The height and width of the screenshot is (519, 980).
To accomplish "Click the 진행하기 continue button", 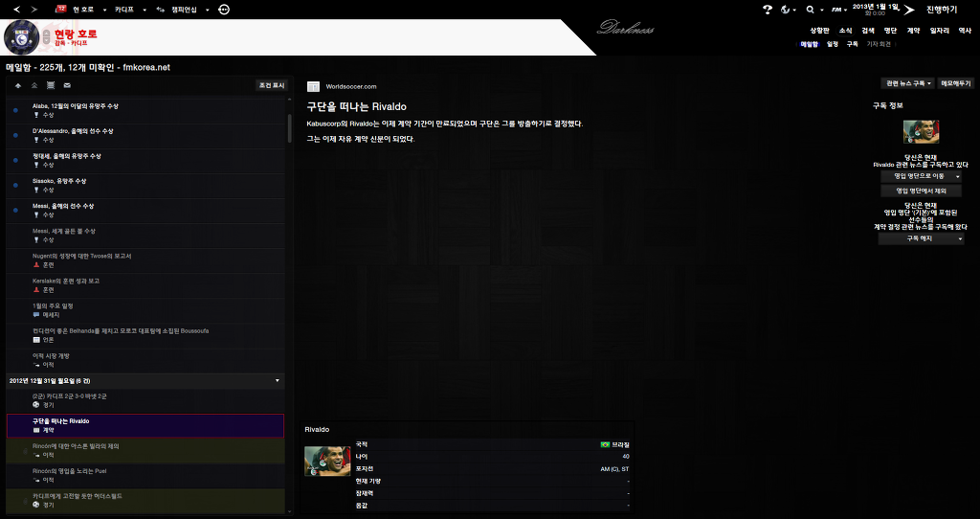I will (x=942, y=10).
